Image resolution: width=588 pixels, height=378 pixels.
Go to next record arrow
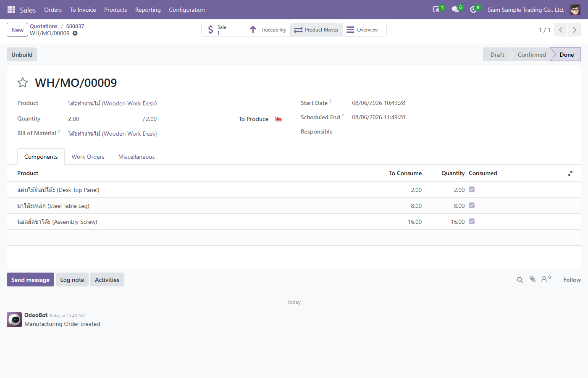coord(574,30)
